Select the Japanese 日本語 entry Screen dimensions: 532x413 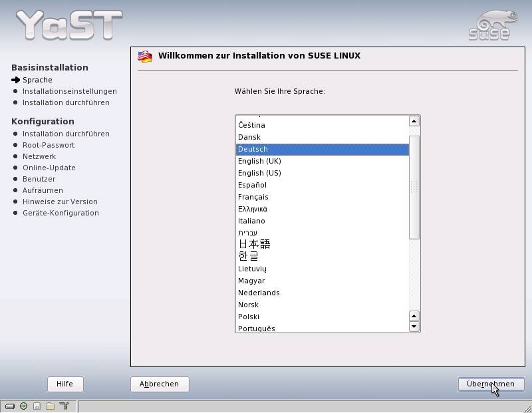coord(323,244)
